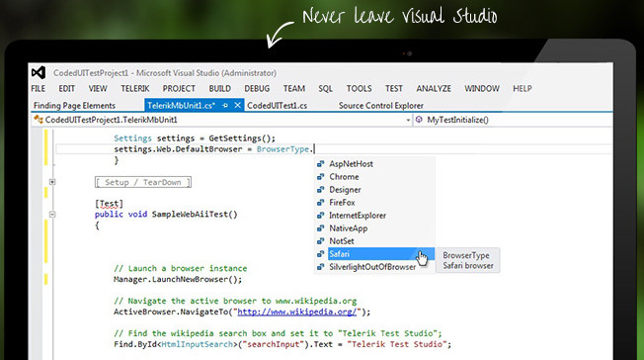The width and height of the screenshot is (644, 360).
Task: Click the class icon beside CodedUITestProject1.TelerikMbUnit1
Action: [39, 120]
